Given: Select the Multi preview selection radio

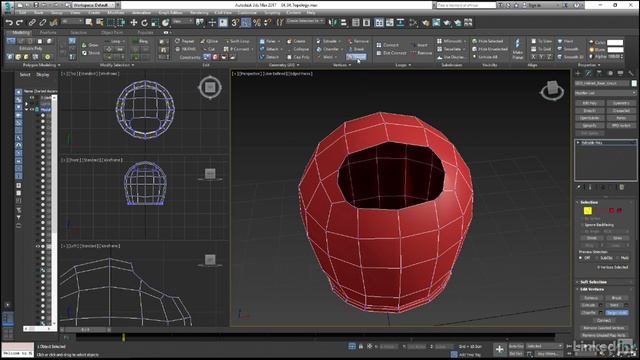Looking at the screenshot, I should pyautogui.click(x=618, y=258).
